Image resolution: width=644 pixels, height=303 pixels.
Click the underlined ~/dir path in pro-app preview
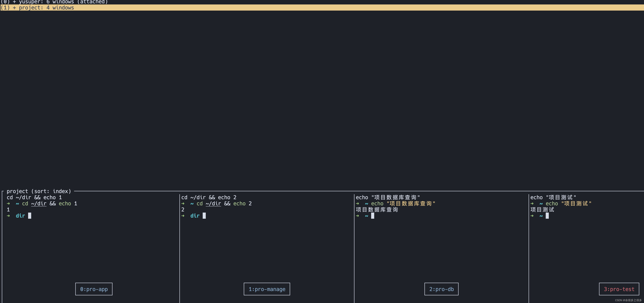click(39, 204)
